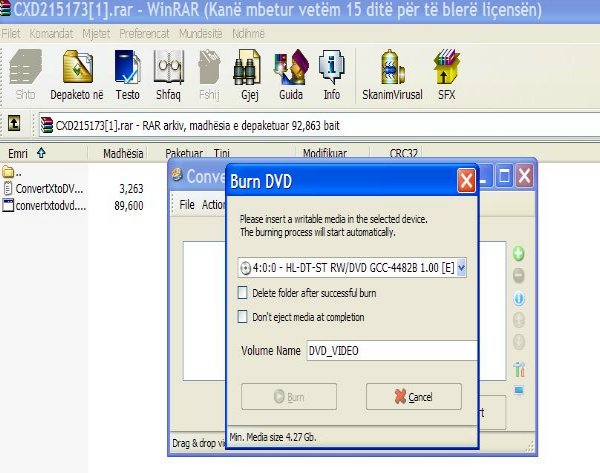Image resolution: width=600 pixels, height=473 pixels.
Task: Open the Komandat menu
Action: click(51, 34)
